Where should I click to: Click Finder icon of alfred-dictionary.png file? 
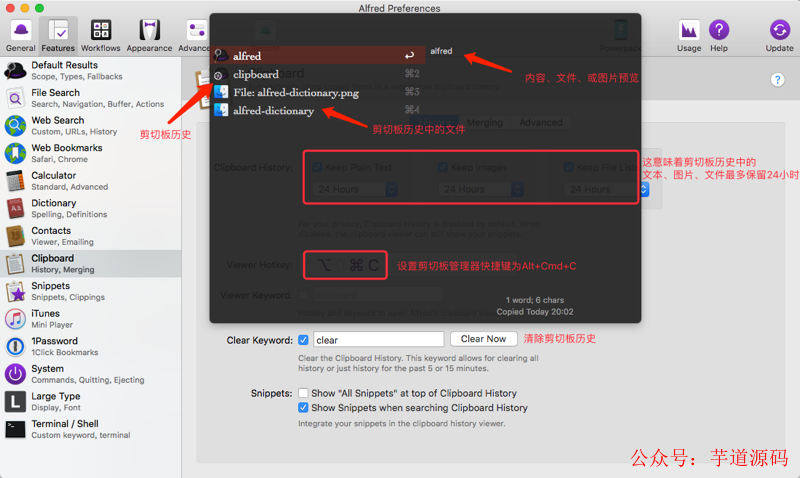(221, 92)
